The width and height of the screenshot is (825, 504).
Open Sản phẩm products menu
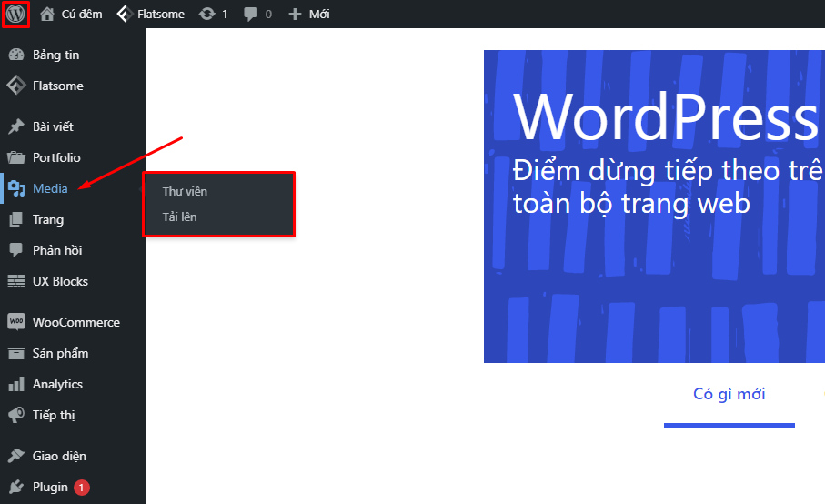point(61,353)
